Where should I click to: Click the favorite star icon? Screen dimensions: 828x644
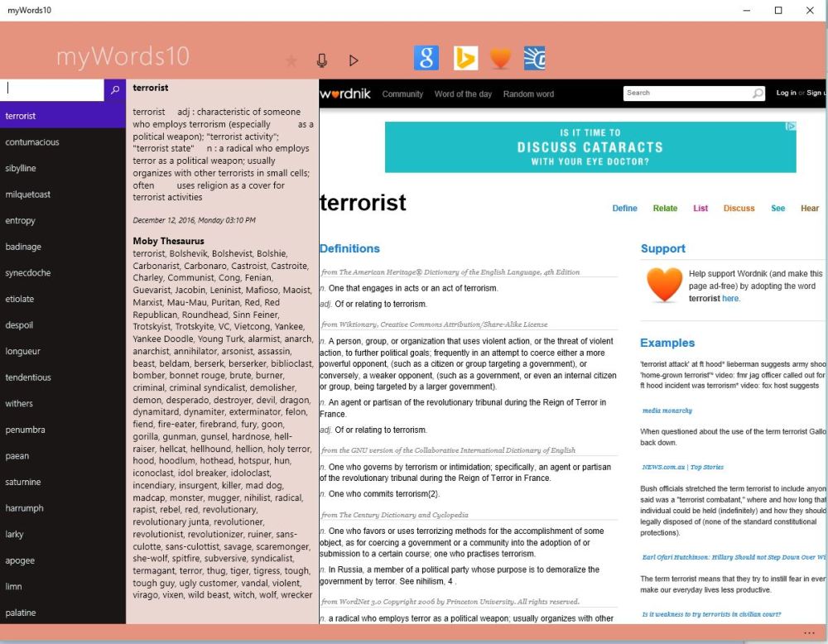(291, 60)
